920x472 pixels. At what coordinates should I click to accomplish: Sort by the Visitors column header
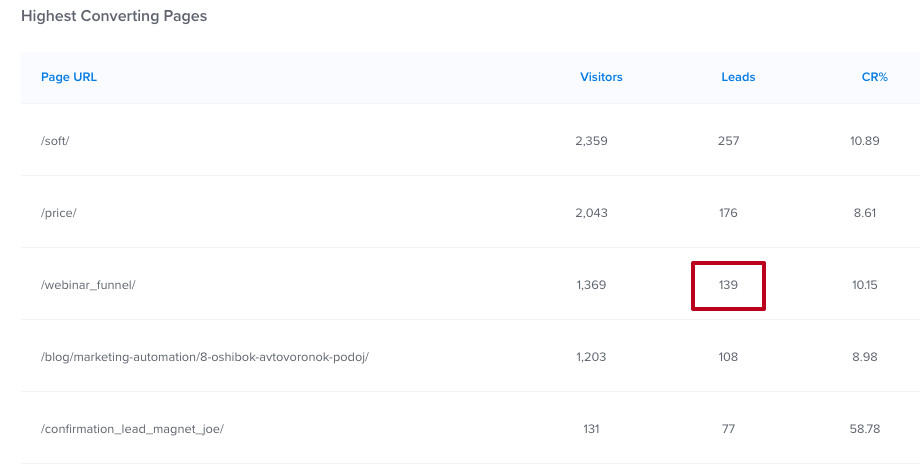click(601, 77)
